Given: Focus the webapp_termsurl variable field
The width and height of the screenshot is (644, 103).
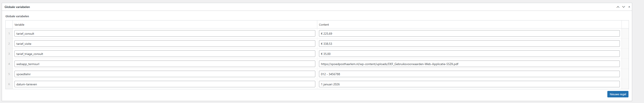Looking at the screenshot, I should point(165,64).
